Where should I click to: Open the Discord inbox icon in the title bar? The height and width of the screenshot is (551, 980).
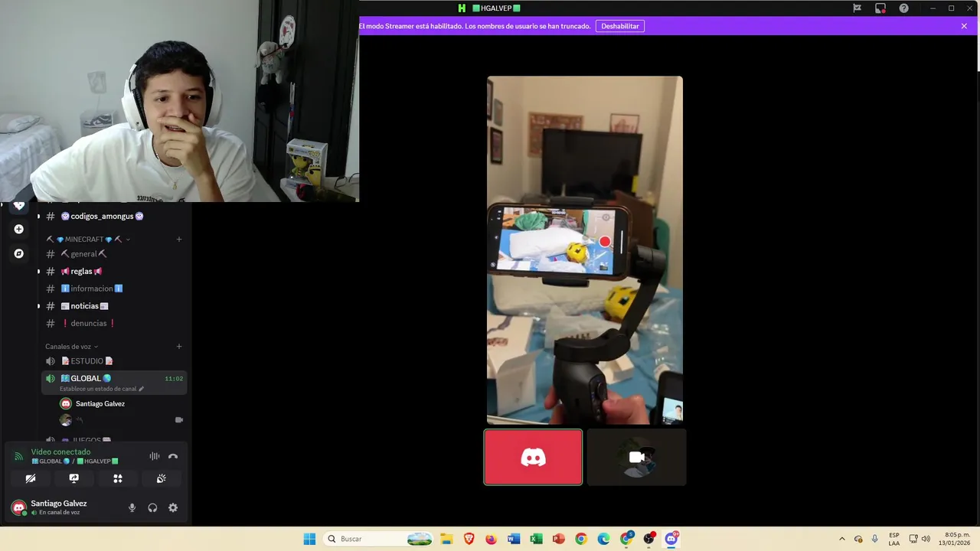click(880, 8)
